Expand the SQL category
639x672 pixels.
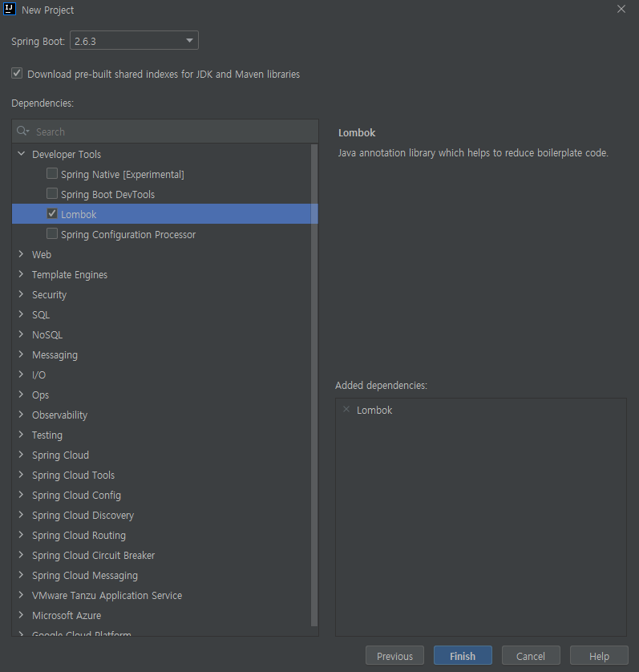click(21, 314)
